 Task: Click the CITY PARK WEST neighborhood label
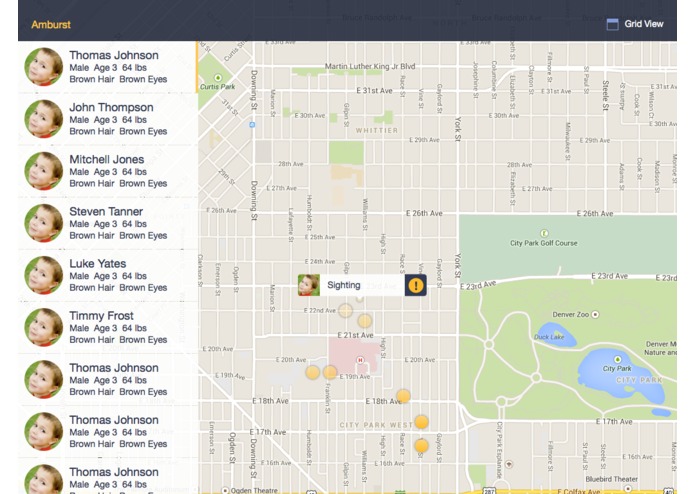coord(376,425)
